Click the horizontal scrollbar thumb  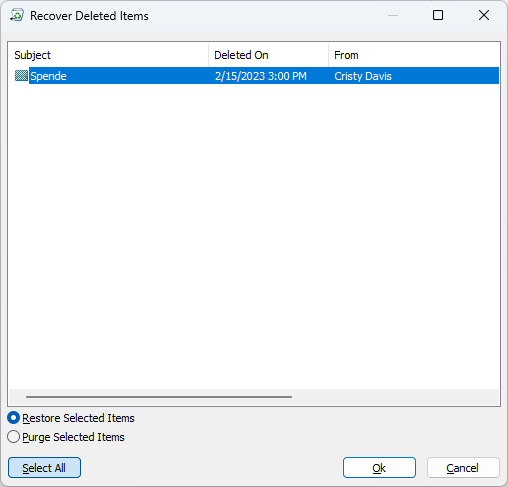point(159,397)
